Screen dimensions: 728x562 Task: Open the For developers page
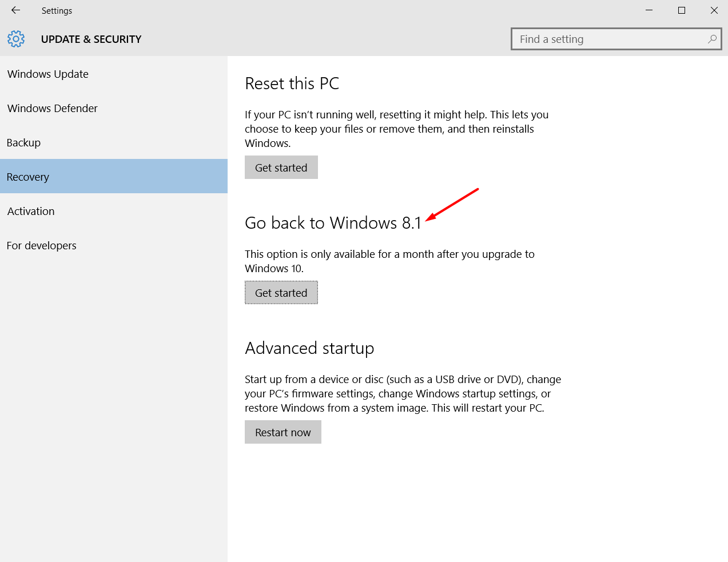point(41,245)
